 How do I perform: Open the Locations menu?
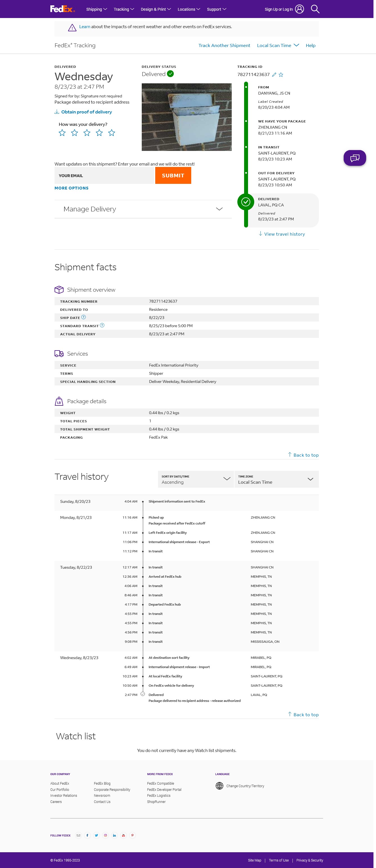coord(189,10)
